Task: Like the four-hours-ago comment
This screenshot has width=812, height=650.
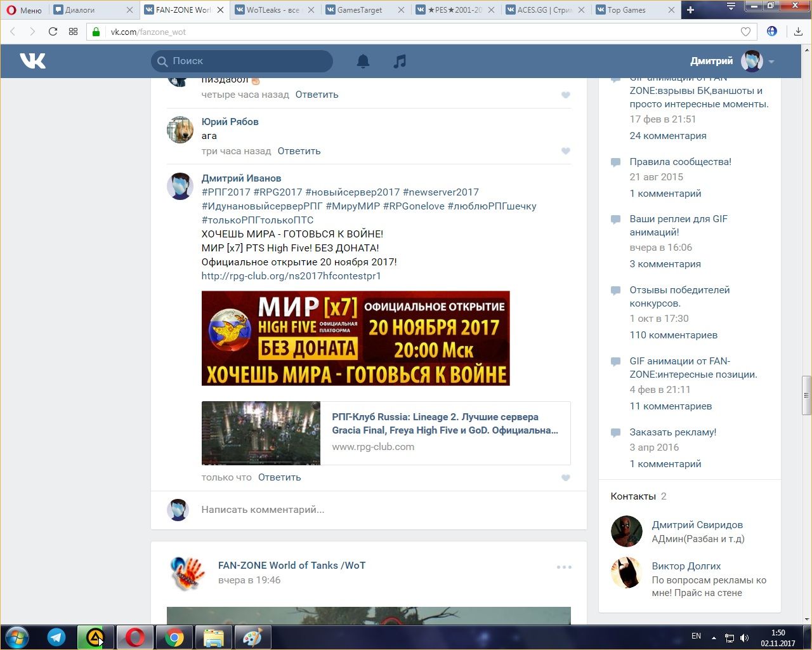Action: coord(565,95)
